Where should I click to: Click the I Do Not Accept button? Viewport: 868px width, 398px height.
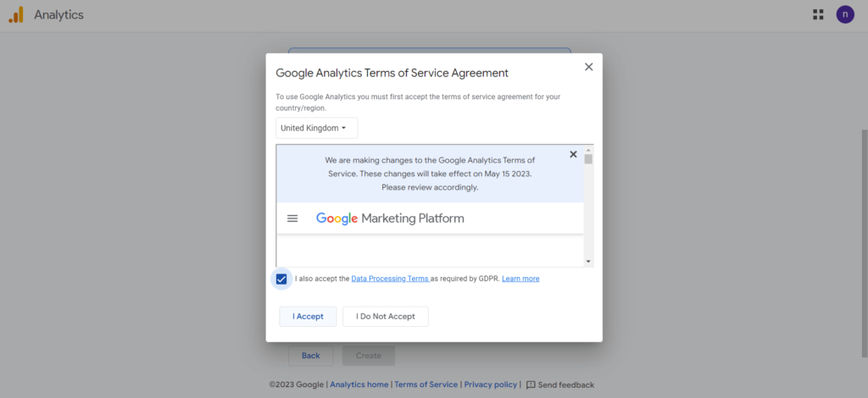[x=386, y=317]
